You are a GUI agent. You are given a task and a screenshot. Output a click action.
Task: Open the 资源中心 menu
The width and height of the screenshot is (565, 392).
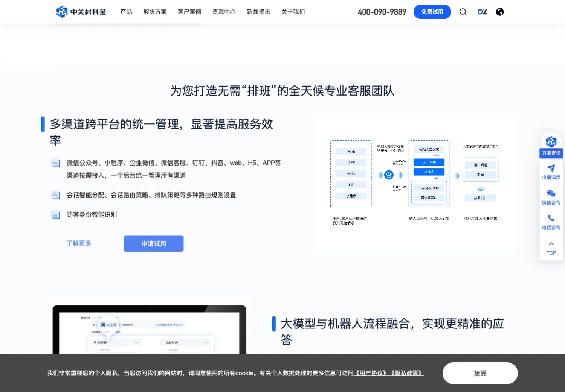pyautogui.click(x=224, y=12)
